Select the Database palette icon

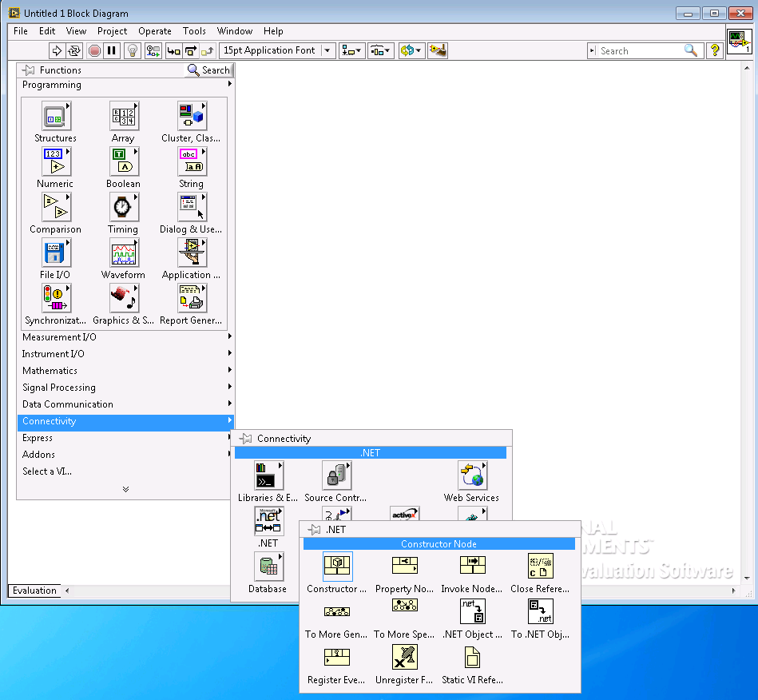pos(268,567)
